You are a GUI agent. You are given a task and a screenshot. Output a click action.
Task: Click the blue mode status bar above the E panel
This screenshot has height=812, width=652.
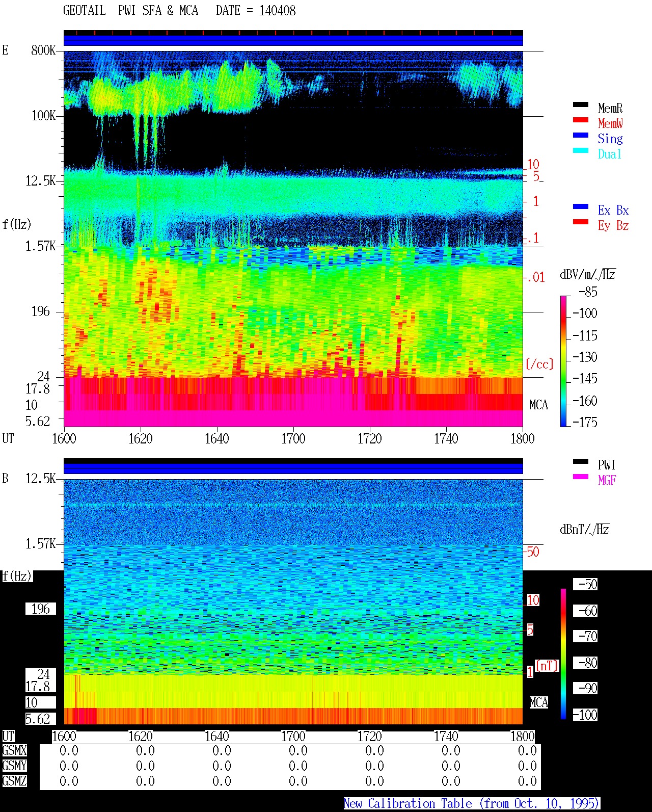pos(293,40)
